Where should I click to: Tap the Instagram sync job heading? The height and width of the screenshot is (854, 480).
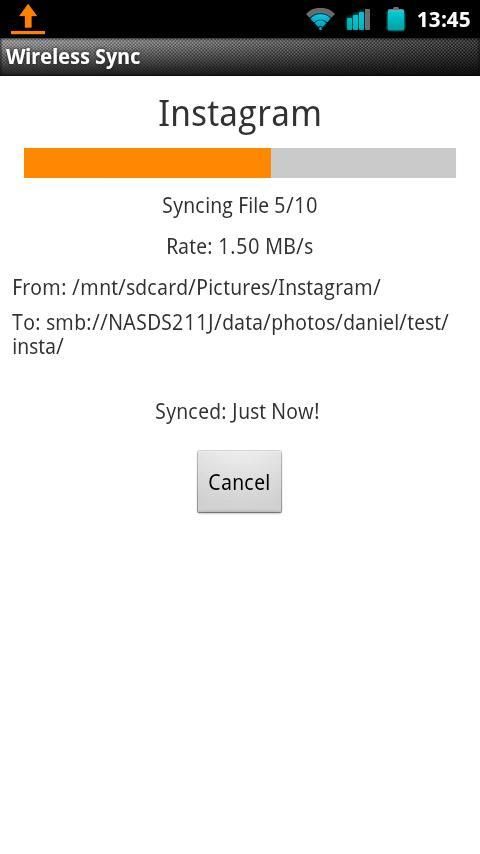coord(240,114)
